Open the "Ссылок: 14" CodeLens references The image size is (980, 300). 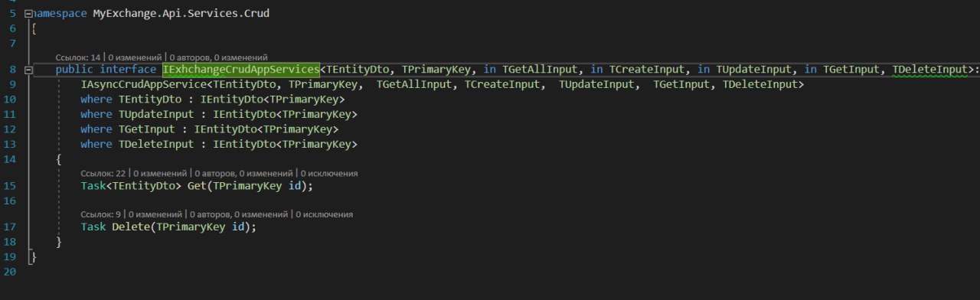78,57
